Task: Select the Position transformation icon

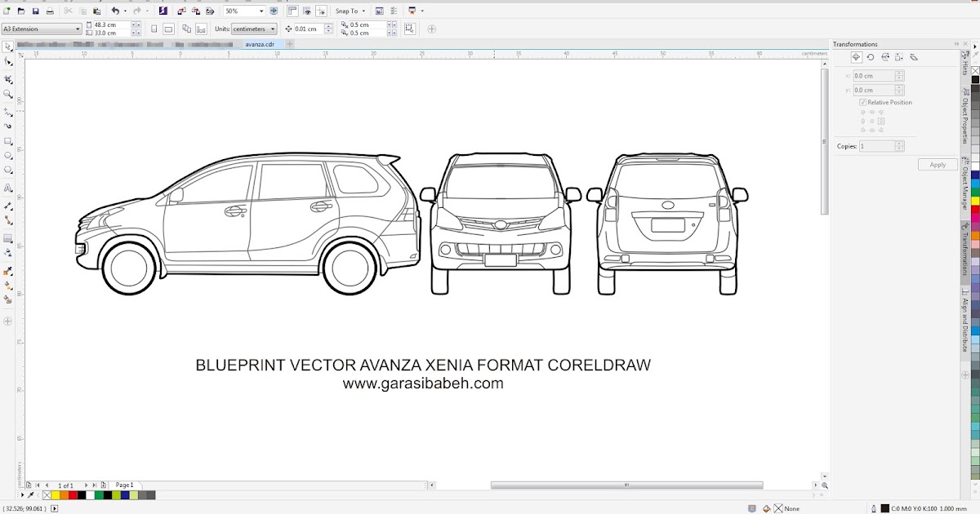Action: pos(856,57)
